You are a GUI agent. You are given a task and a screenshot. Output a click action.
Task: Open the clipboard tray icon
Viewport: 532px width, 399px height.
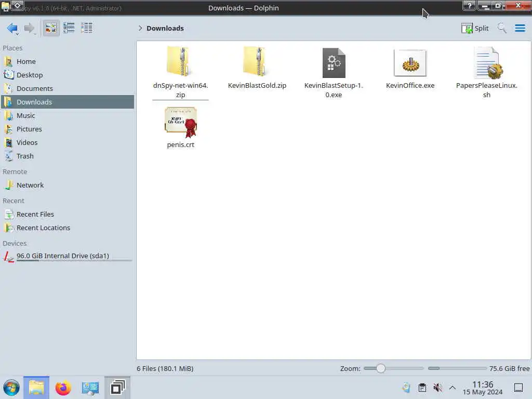[422, 388]
